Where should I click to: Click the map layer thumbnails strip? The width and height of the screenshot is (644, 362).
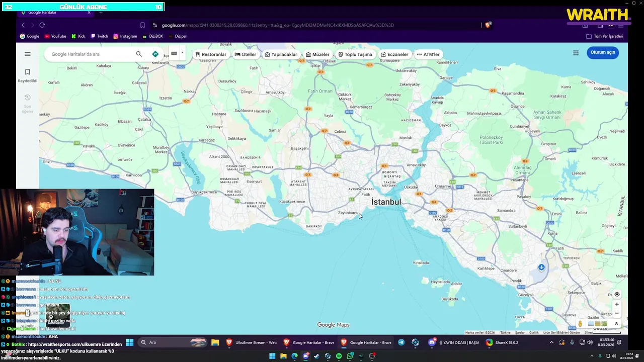(598, 324)
